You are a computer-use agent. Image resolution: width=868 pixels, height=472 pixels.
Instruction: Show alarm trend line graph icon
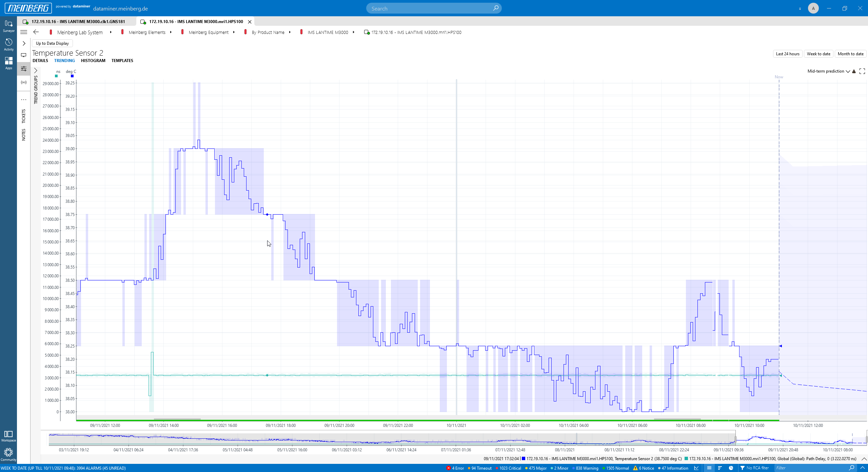tap(696, 468)
